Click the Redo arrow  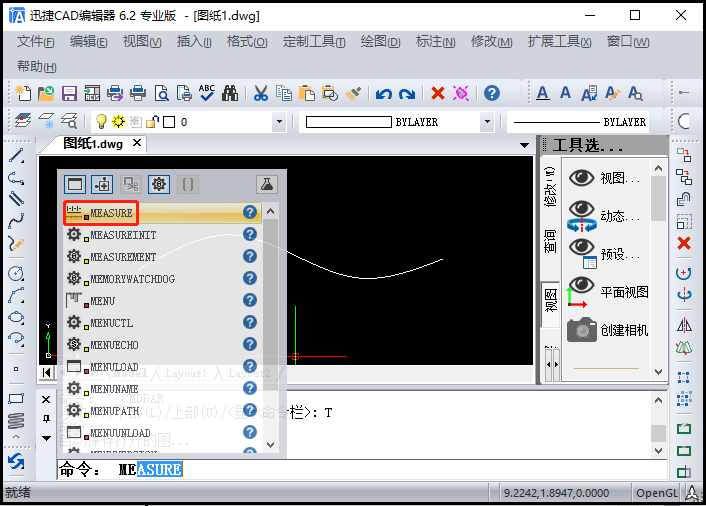coord(407,94)
